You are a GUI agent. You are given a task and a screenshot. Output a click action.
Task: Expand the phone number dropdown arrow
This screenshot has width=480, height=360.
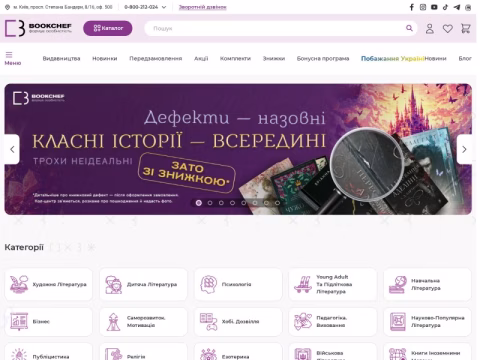[164, 7]
